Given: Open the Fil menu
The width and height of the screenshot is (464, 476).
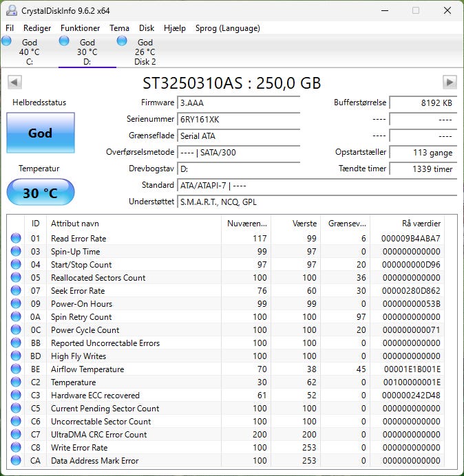Looking at the screenshot, I should click(x=10, y=28).
